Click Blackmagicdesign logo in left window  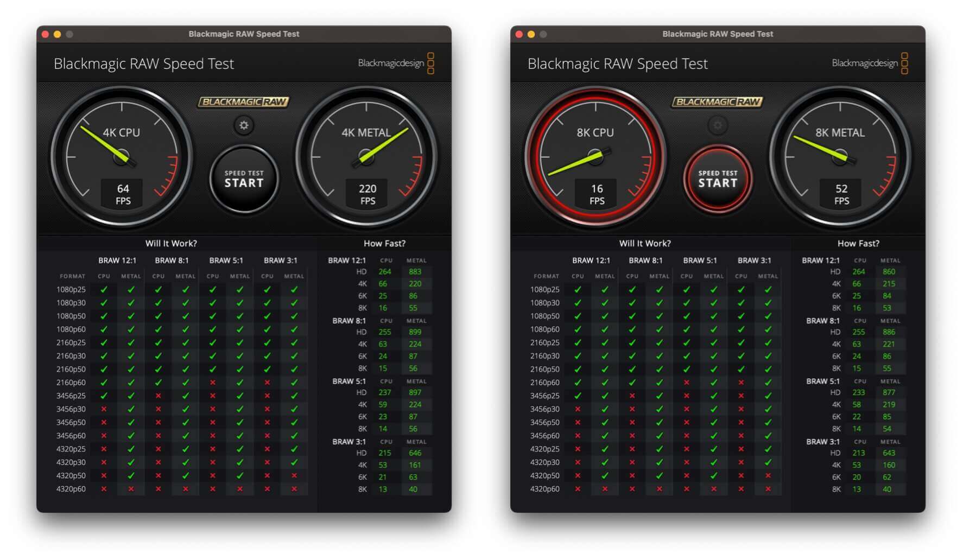click(x=396, y=63)
